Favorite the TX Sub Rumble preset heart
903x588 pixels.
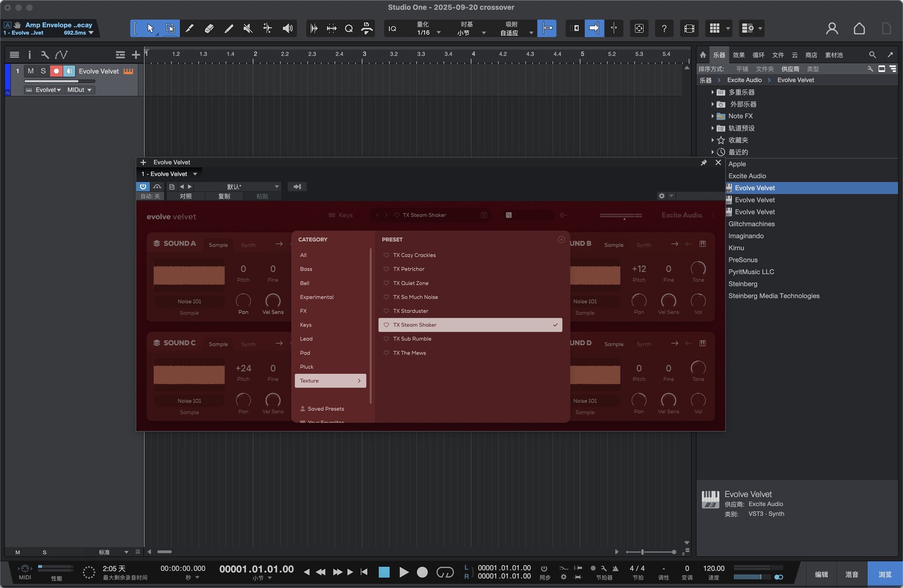(x=386, y=339)
